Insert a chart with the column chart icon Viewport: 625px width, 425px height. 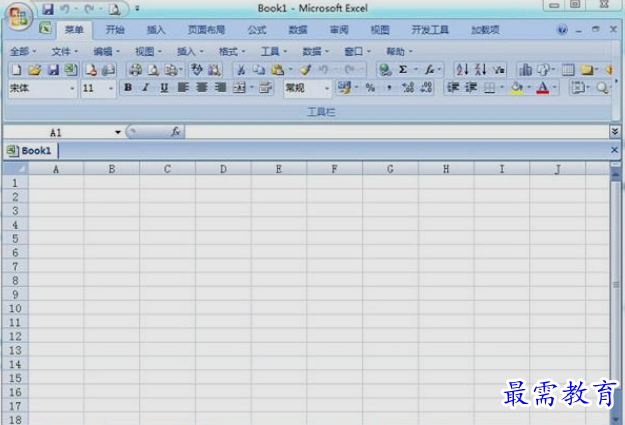[x=525, y=70]
